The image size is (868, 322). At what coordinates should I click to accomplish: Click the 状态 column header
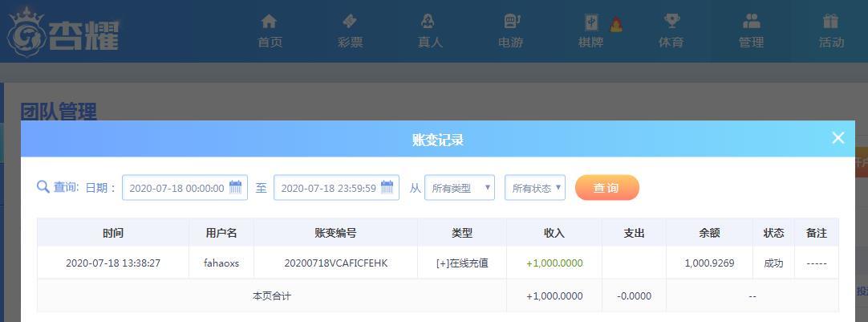pyautogui.click(x=773, y=234)
